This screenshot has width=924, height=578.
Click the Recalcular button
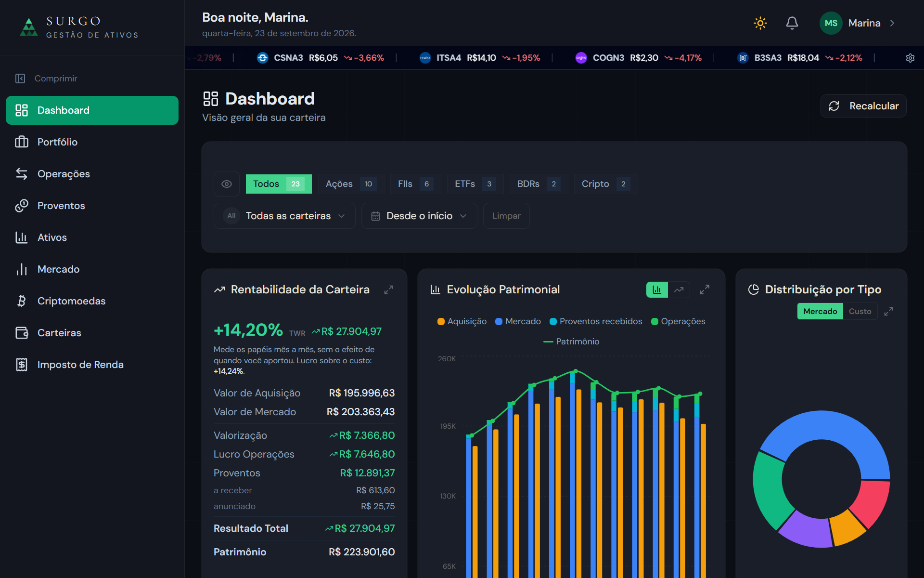863,106
